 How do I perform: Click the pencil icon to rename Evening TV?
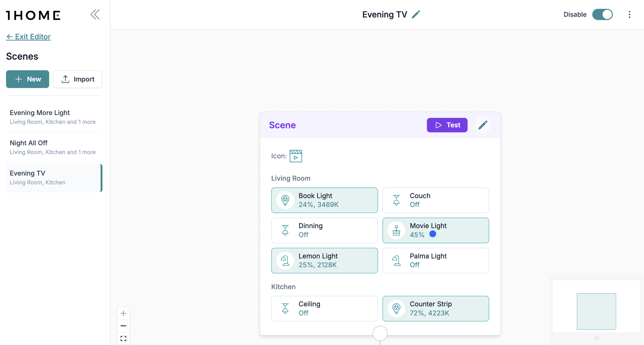coord(416,14)
